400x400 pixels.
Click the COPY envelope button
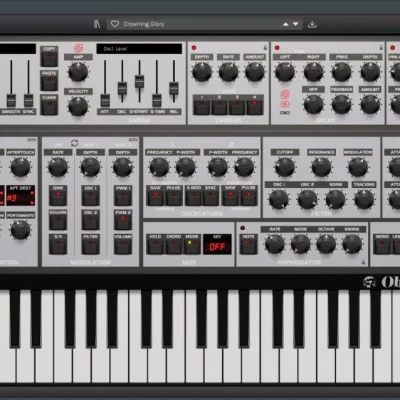(x=49, y=56)
